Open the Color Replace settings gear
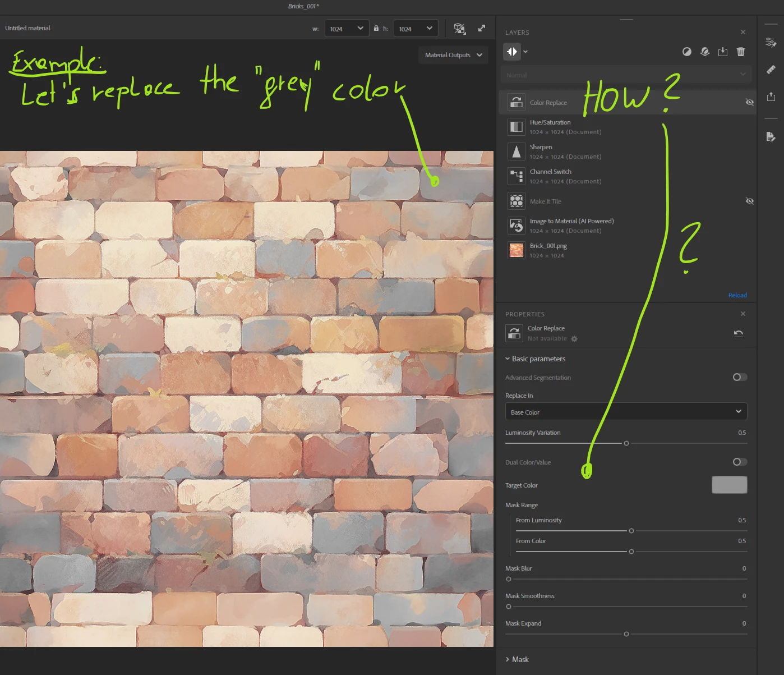 pos(574,339)
